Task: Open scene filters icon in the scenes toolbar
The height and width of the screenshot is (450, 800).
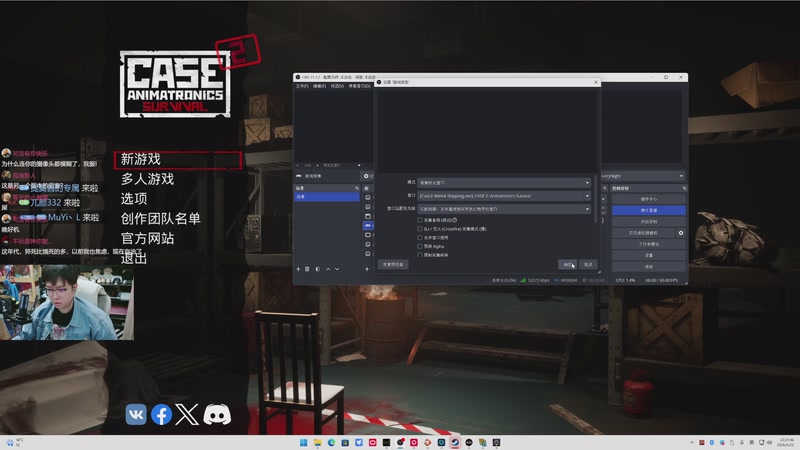Action: [317, 269]
